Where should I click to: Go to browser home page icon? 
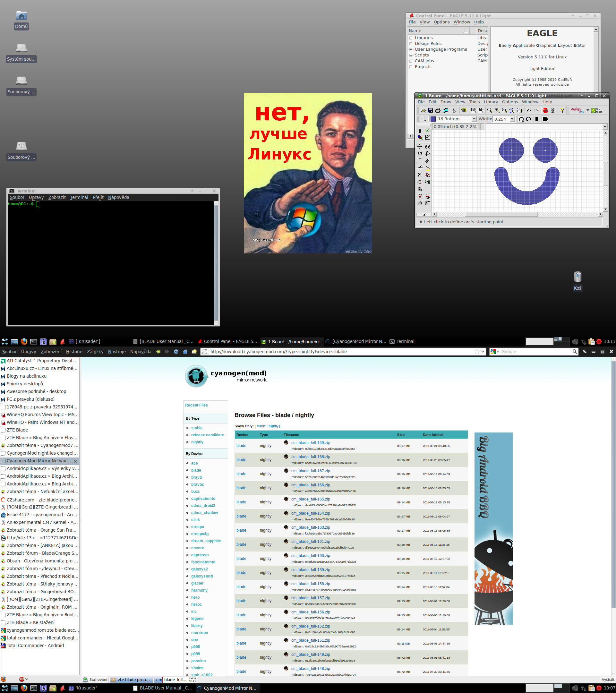(x=185, y=352)
